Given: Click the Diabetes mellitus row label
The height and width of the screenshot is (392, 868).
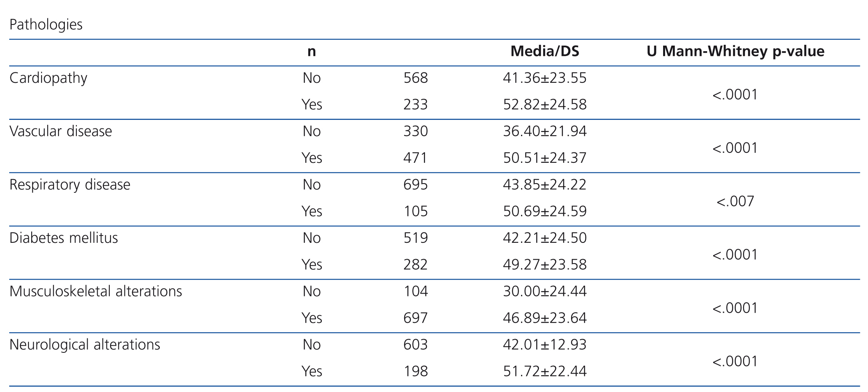Looking at the screenshot, I should pos(64,238).
